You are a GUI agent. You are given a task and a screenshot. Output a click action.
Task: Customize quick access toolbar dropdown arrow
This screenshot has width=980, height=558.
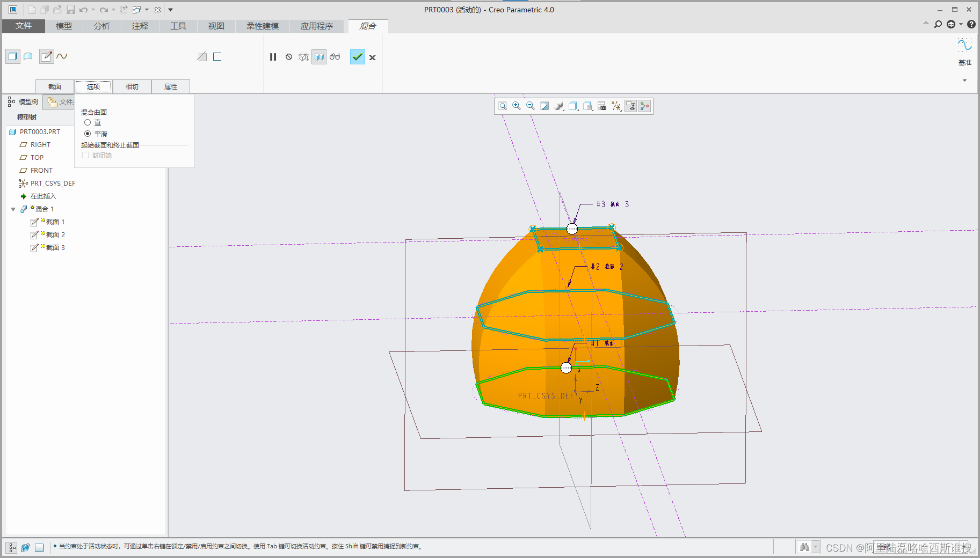pyautogui.click(x=170, y=10)
